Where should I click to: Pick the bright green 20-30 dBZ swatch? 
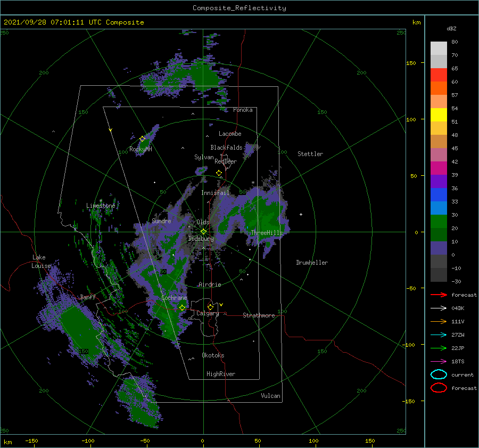pos(439,222)
